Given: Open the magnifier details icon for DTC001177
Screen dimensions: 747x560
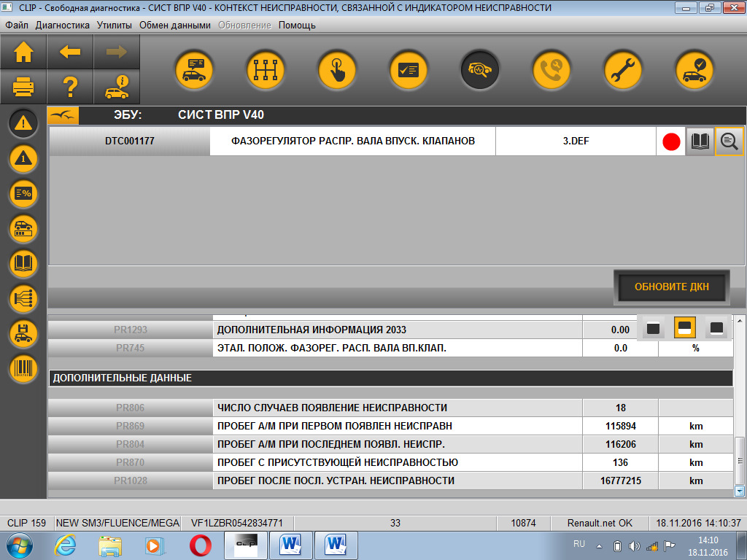Looking at the screenshot, I should point(729,141).
